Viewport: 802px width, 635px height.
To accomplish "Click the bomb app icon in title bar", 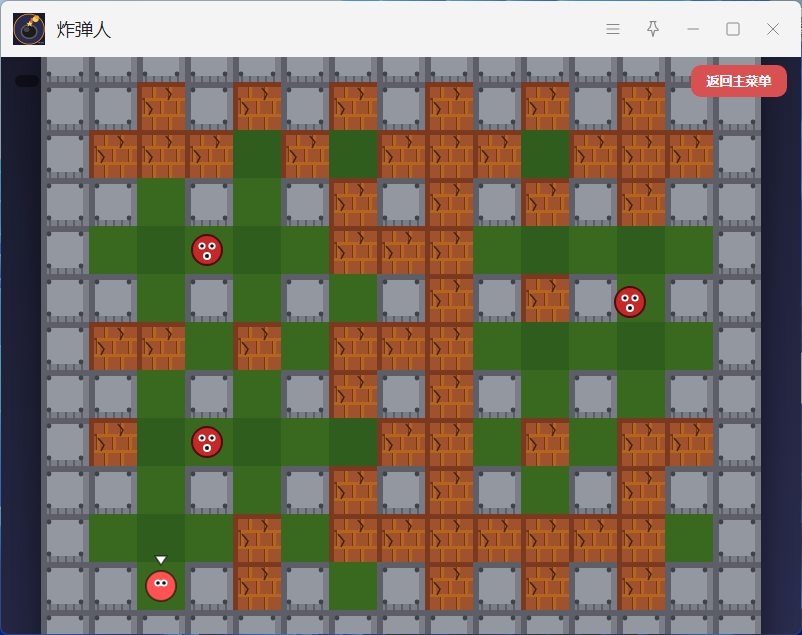I will [x=29, y=29].
